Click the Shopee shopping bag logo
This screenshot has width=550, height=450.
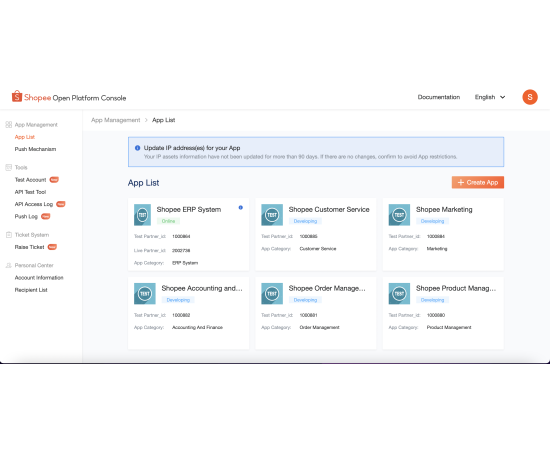17,96
